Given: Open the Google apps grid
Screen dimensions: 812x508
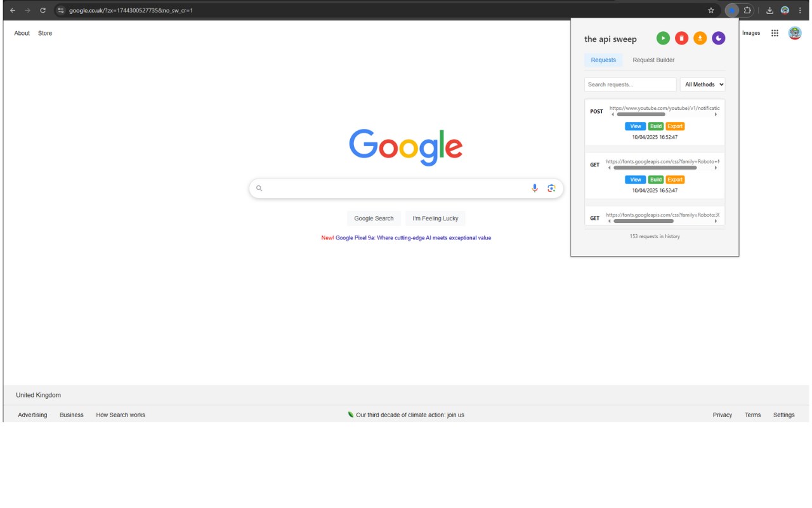Looking at the screenshot, I should [775, 33].
